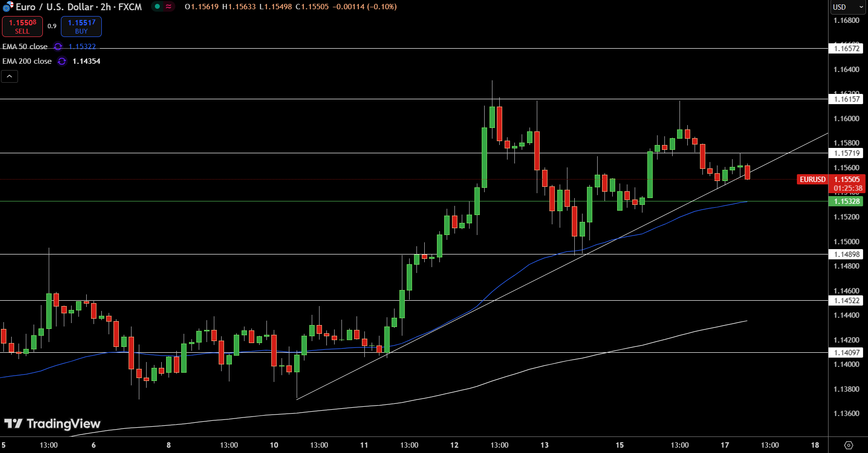Click the 1.14097 price line label
The height and width of the screenshot is (453, 868).
click(846, 353)
